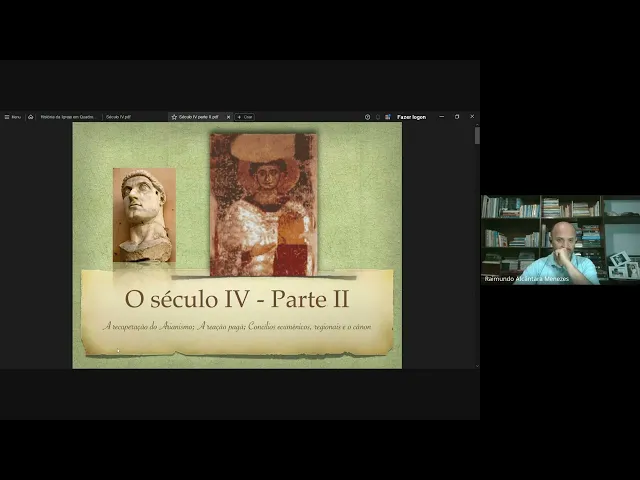640x480 pixels.
Task: Open the notifications bell icon
Action: pos(378,117)
